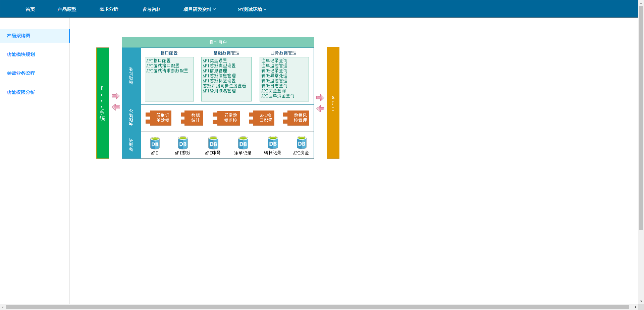Click the horizontal scrollbar left arrow
Image resolution: width=644 pixels, height=310 pixels.
tap(3, 307)
